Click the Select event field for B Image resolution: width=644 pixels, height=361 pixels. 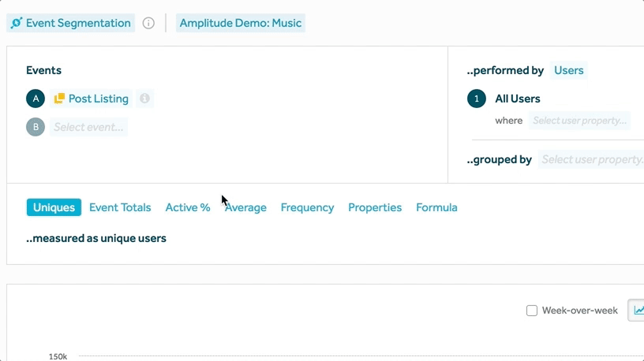(88, 127)
